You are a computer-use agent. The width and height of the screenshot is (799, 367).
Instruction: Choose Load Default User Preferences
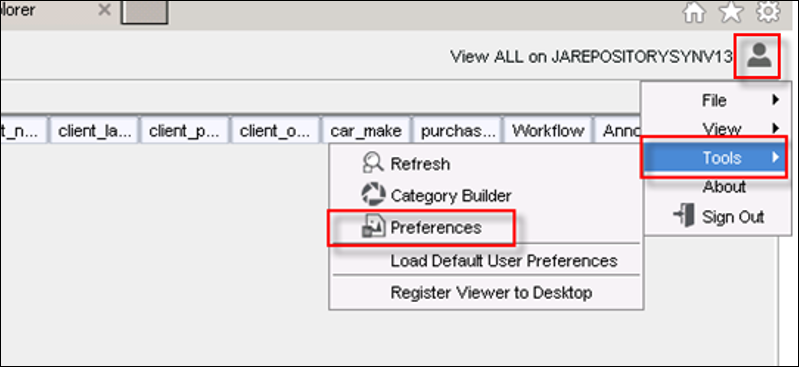tap(503, 261)
